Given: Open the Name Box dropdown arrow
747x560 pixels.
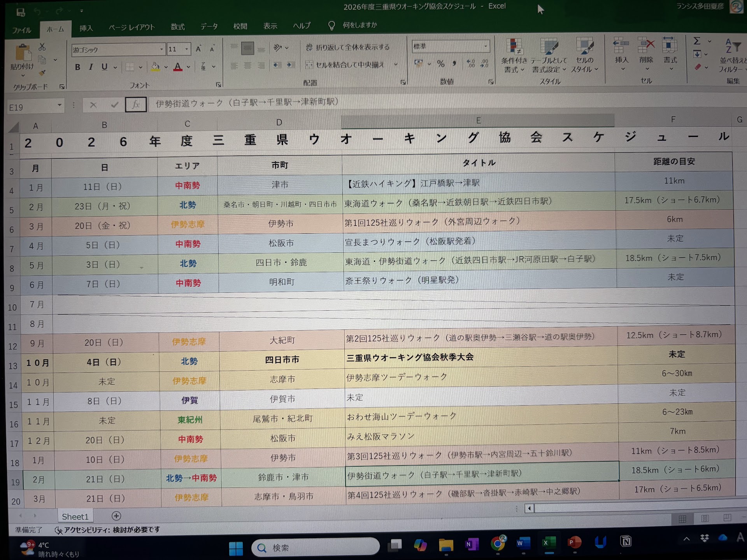Looking at the screenshot, I should coord(59,105).
